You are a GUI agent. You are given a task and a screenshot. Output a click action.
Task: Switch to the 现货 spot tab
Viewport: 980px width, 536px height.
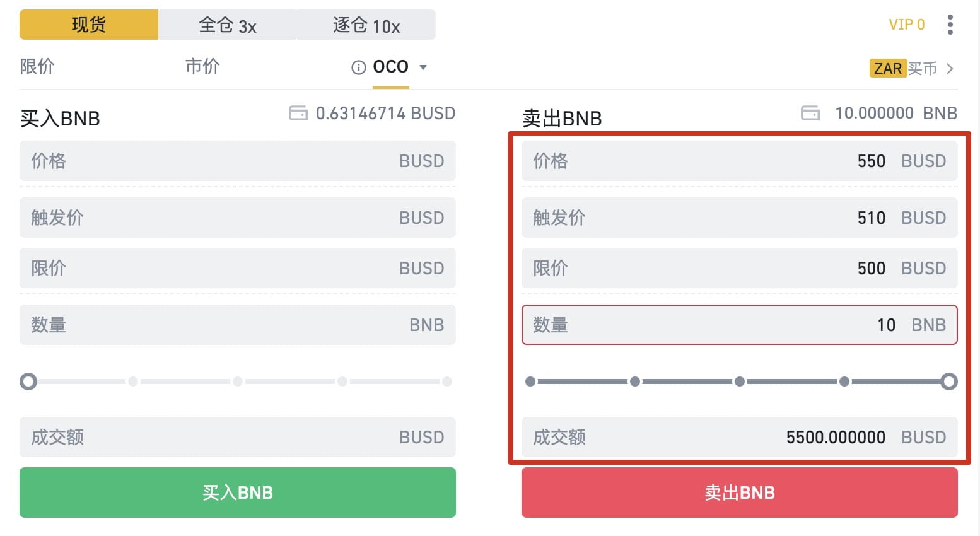[89, 25]
